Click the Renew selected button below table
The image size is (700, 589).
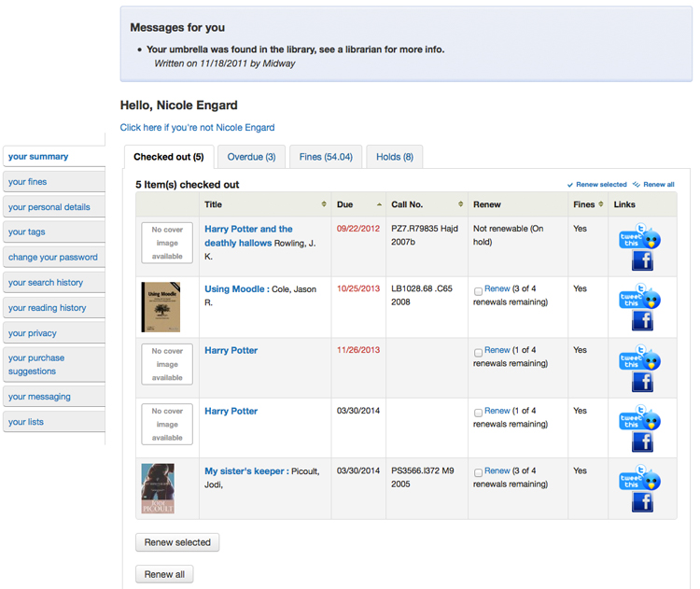[177, 542]
